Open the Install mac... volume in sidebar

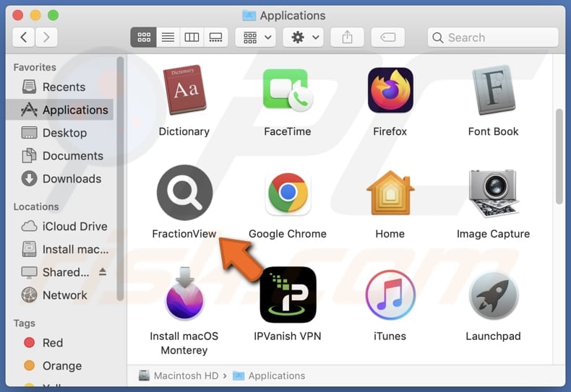pyautogui.click(x=59, y=249)
